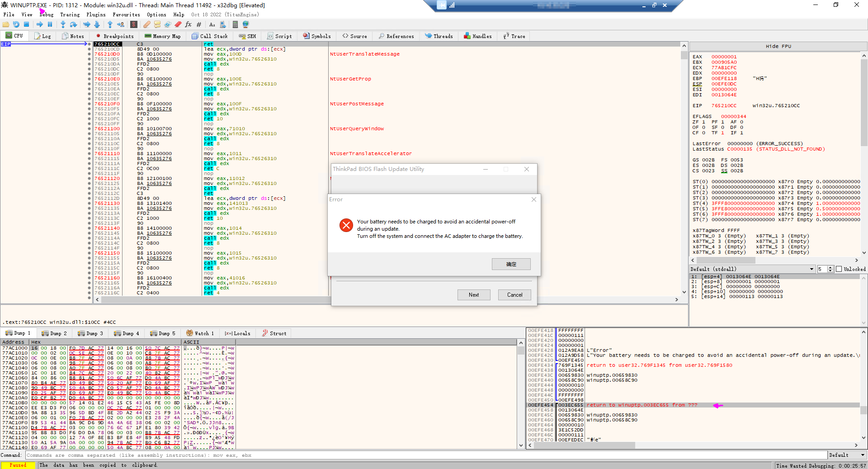
Task: Select the EIP register value 765210CC
Action: coord(724,106)
